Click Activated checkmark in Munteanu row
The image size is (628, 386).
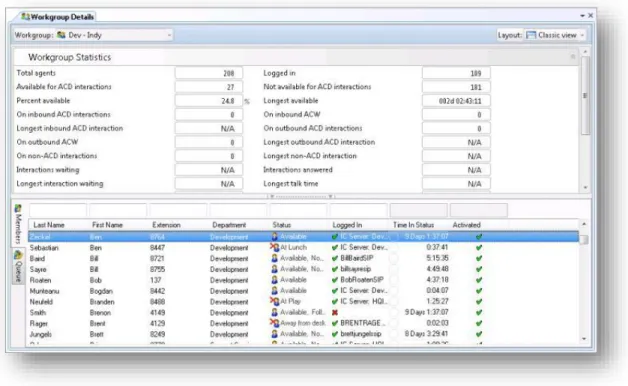coord(479,291)
